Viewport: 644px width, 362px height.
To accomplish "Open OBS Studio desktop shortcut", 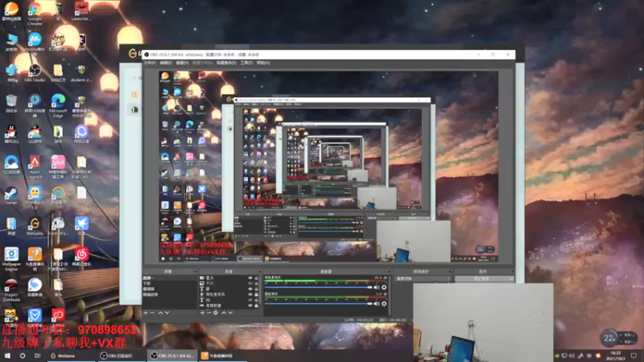I will click(35, 73).
